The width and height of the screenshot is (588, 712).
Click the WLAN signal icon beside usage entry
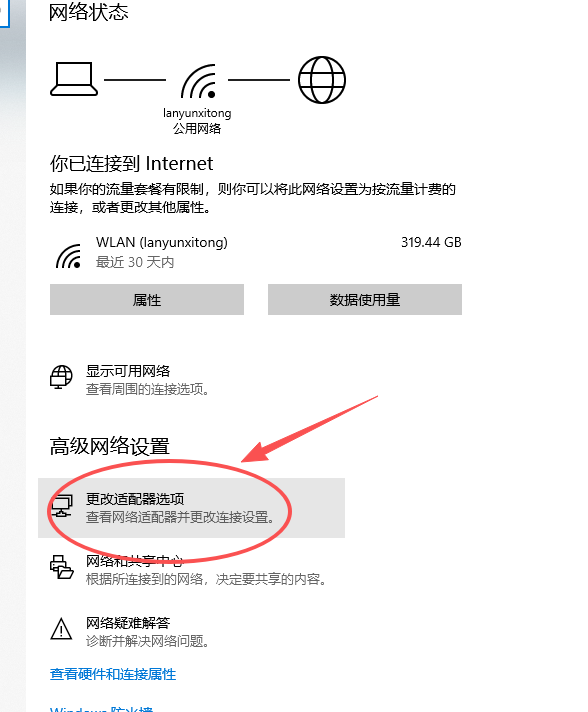[69, 256]
